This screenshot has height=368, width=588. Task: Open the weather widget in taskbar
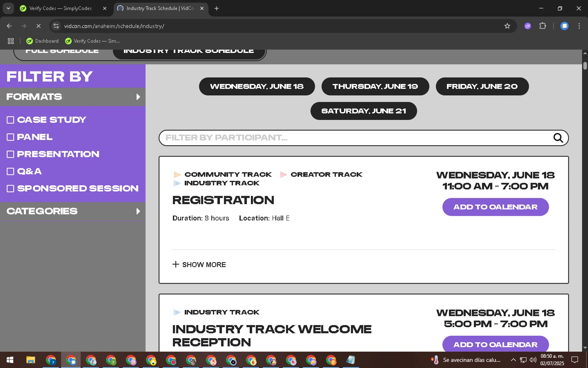pyautogui.click(x=466, y=360)
